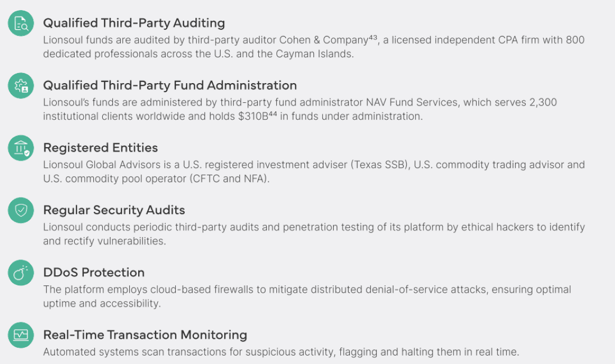Click the Real-Time Transaction Monitoring heading
615x364 pixels.
point(145,335)
